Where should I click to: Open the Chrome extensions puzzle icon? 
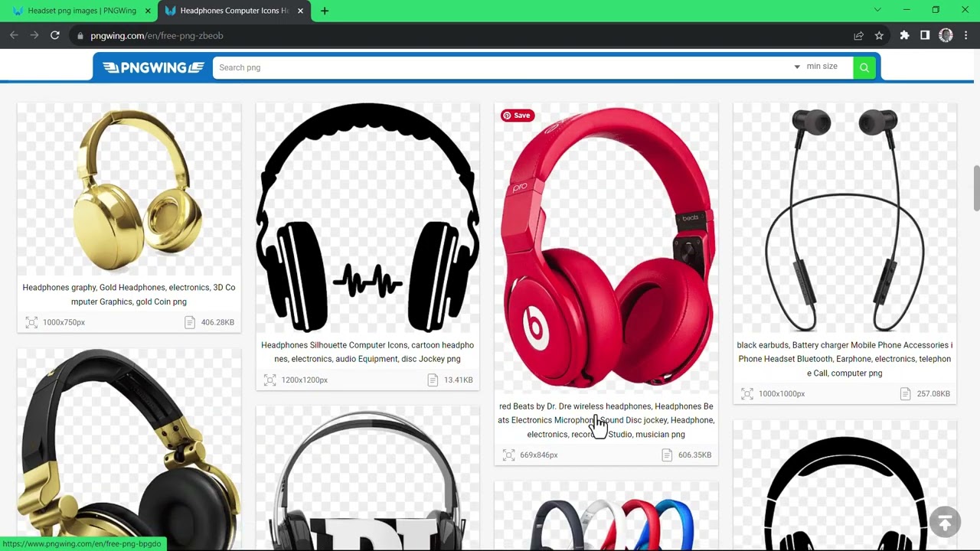coord(904,35)
